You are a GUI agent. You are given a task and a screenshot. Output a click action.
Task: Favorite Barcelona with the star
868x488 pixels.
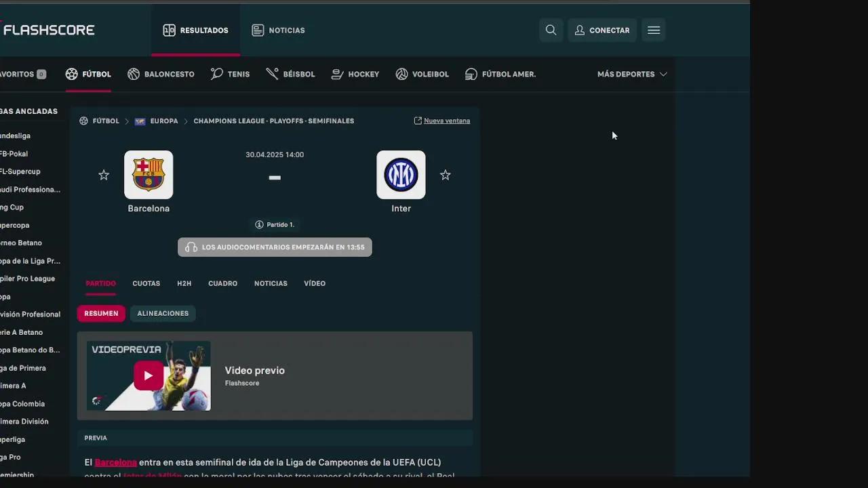104,175
